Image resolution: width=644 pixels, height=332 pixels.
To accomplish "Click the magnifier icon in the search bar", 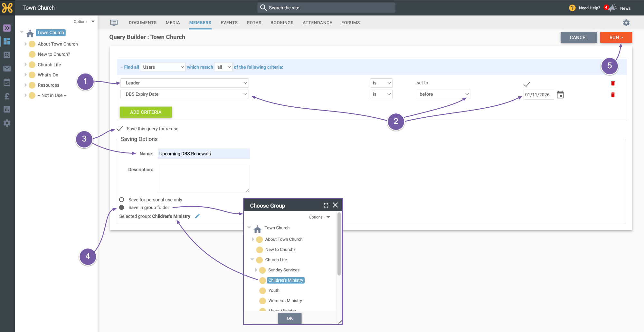I will [x=263, y=7].
